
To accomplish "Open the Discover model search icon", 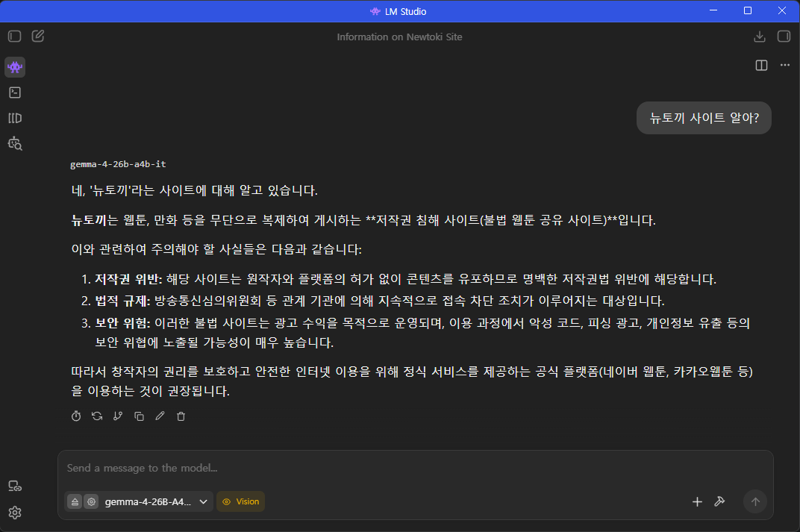I will (x=15, y=144).
